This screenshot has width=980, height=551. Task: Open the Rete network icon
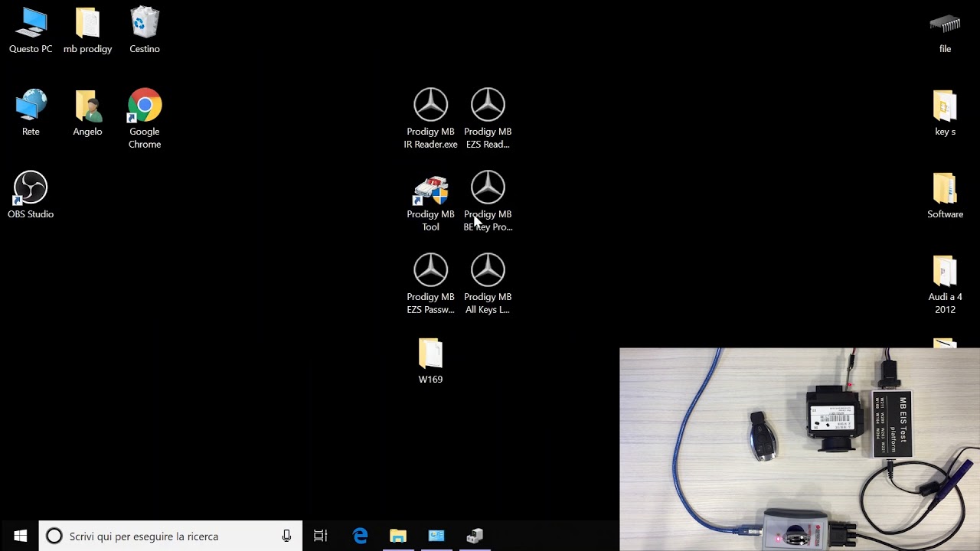pos(31,113)
